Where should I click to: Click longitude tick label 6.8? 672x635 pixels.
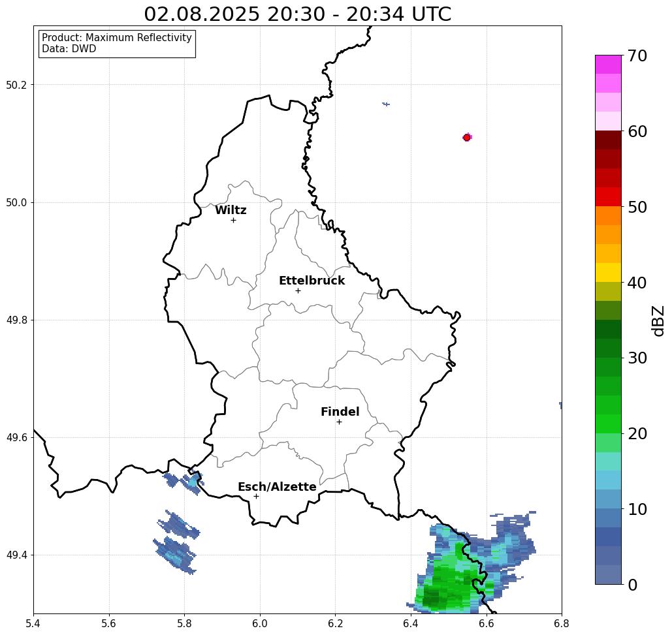pyautogui.click(x=562, y=623)
